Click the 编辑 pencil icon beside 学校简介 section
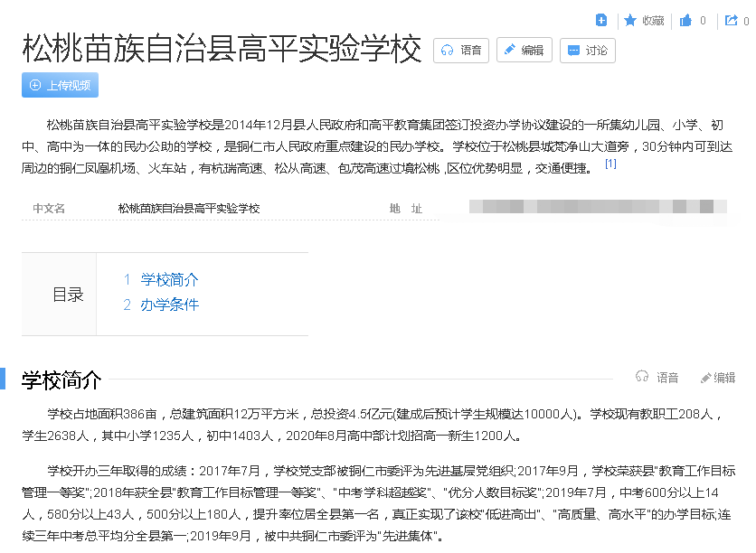The height and width of the screenshot is (553, 756). coord(708,377)
